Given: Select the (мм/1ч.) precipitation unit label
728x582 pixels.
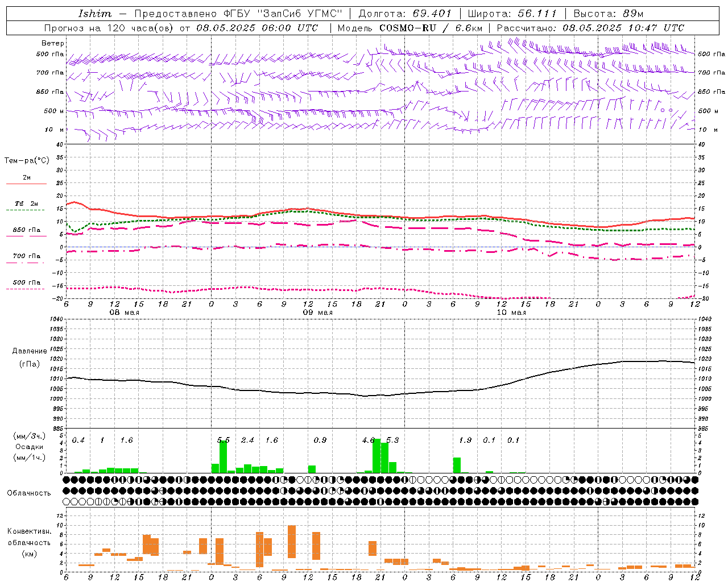Looking at the screenshot, I should click(x=30, y=458).
